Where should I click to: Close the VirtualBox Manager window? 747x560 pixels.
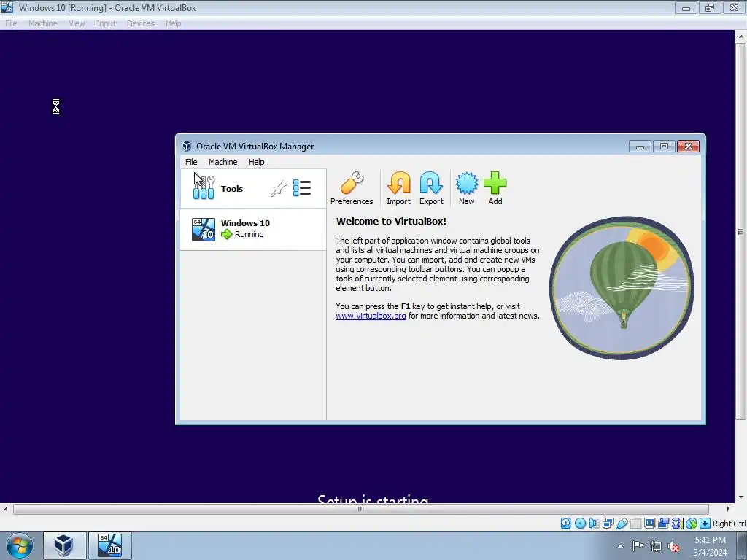688,146
